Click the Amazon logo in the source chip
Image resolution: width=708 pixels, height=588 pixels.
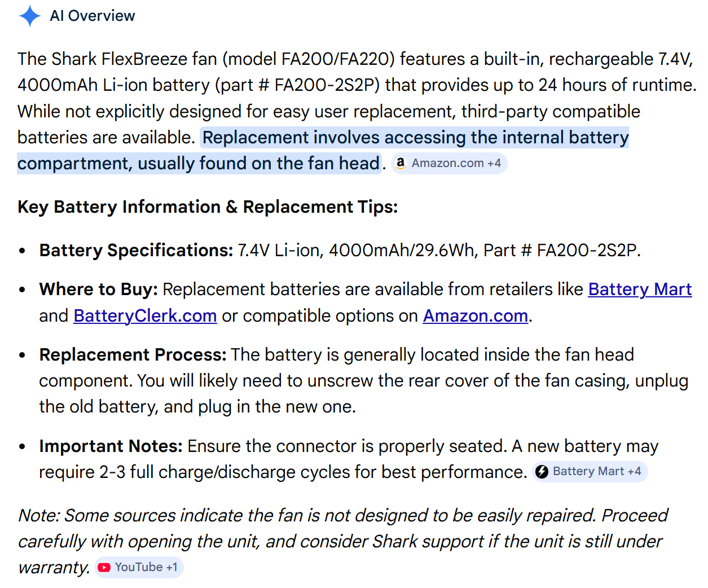pyautogui.click(x=401, y=163)
